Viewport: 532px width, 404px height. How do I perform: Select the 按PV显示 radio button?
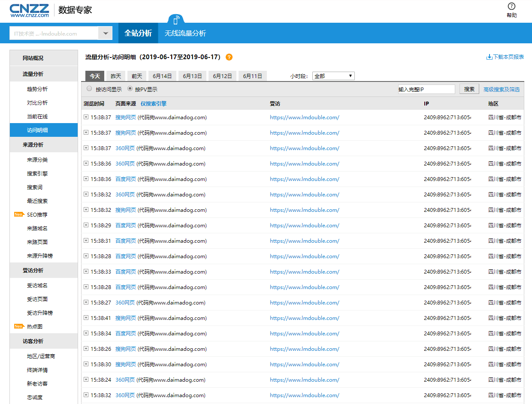130,89
